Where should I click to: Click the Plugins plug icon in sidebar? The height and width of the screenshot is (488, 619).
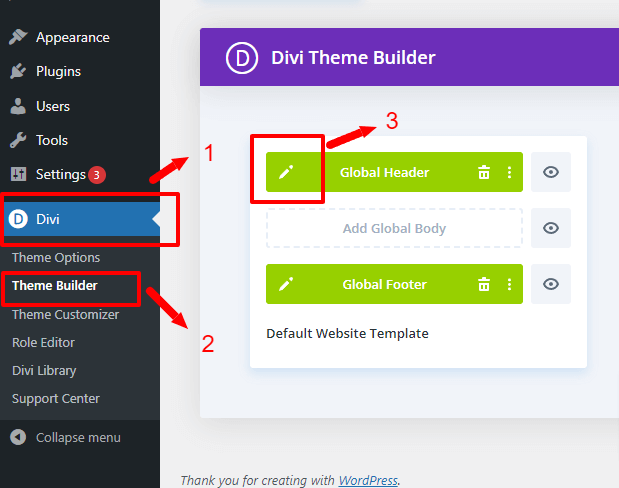(18, 71)
